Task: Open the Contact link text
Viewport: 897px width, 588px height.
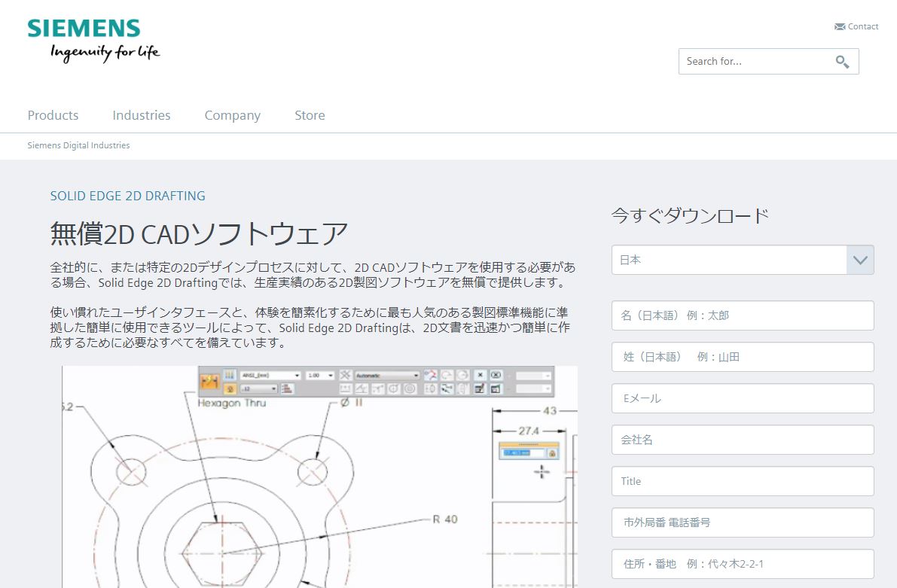Action: point(863,26)
